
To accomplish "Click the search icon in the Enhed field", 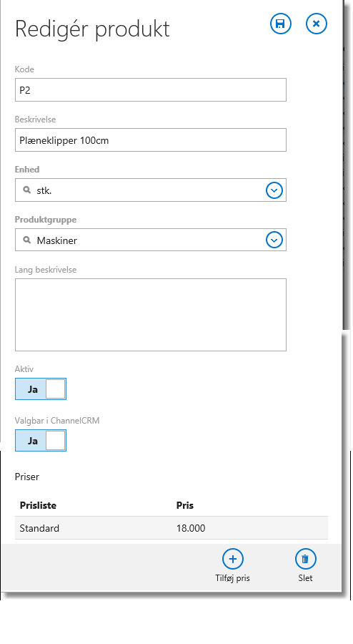I will pyautogui.click(x=27, y=190).
